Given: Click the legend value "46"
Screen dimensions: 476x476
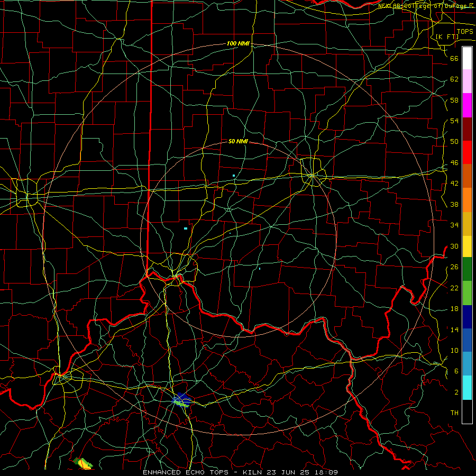Looking at the screenshot, I should [x=454, y=163].
